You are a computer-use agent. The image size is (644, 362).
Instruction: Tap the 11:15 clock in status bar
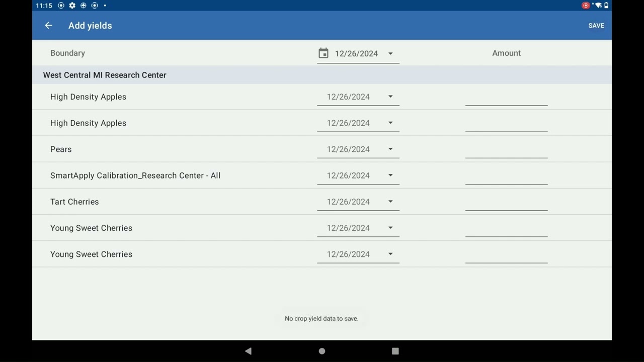44,6
